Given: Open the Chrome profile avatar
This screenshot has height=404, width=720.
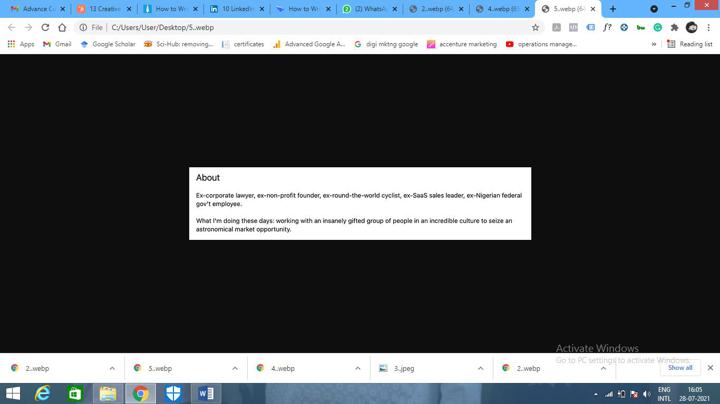Looking at the screenshot, I should (x=692, y=28).
